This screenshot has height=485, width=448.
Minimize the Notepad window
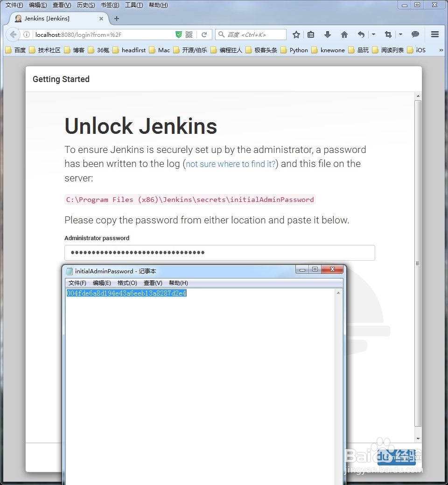(302, 270)
